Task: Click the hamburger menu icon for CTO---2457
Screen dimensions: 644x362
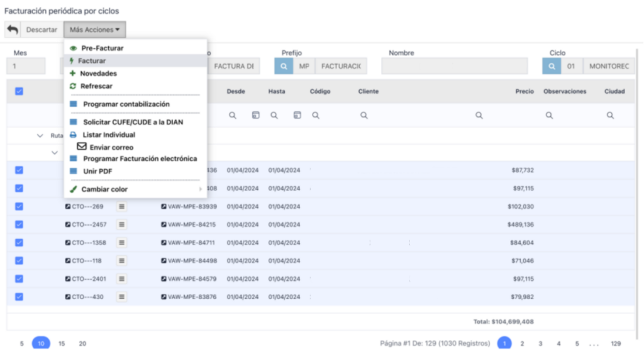Action: pyautogui.click(x=122, y=224)
